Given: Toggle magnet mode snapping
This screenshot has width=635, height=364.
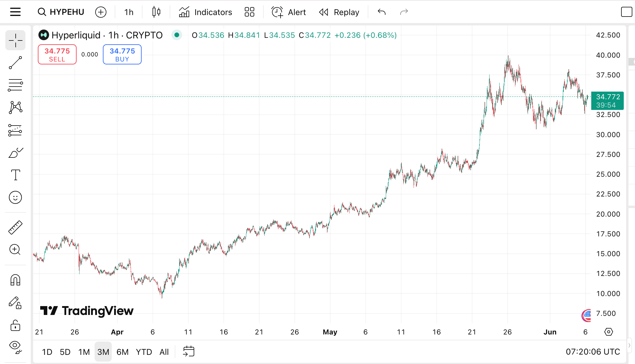Looking at the screenshot, I should pos(15,280).
